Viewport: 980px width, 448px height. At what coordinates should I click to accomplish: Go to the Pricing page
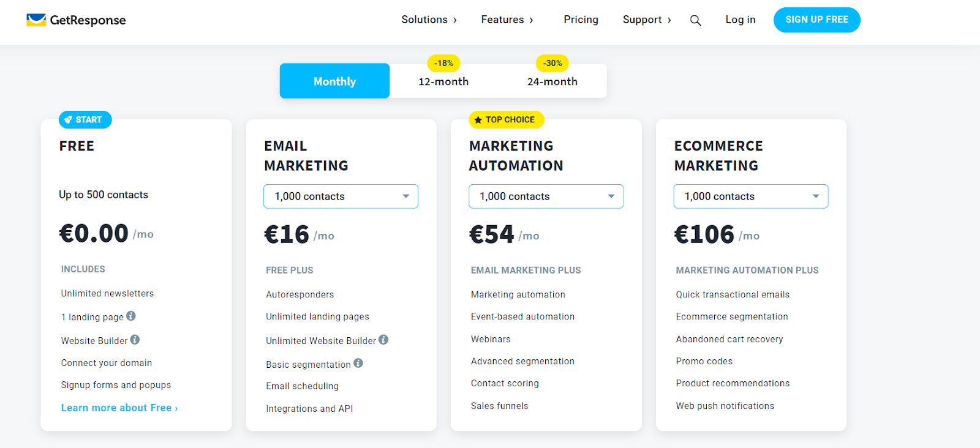[581, 20]
